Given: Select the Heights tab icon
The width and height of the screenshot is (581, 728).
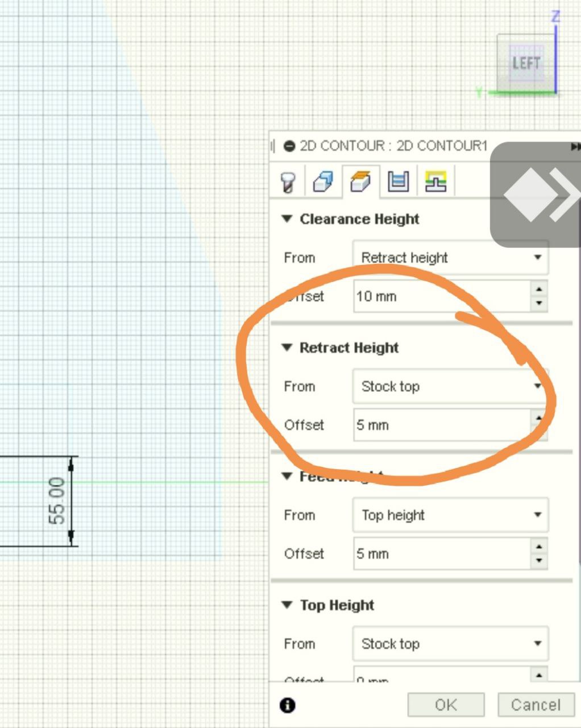Looking at the screenshot, I should [360, 182].
